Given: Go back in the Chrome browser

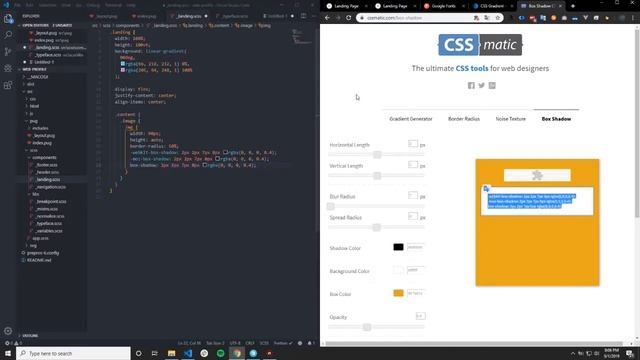Looking at the screenshot, I should pos(327,18).
